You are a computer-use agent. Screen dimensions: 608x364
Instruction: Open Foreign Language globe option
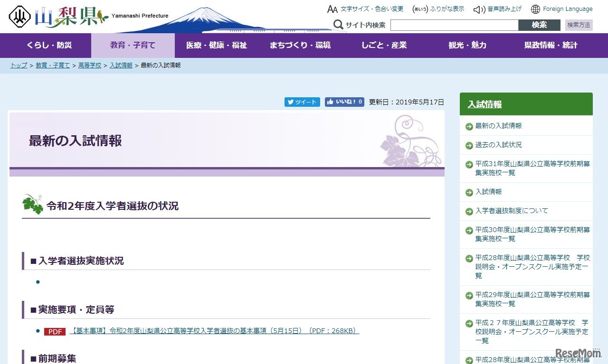click(x=561, y=9)
